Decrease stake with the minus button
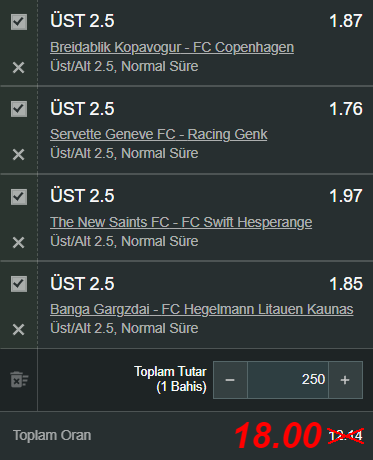 [x=230, y=380]
